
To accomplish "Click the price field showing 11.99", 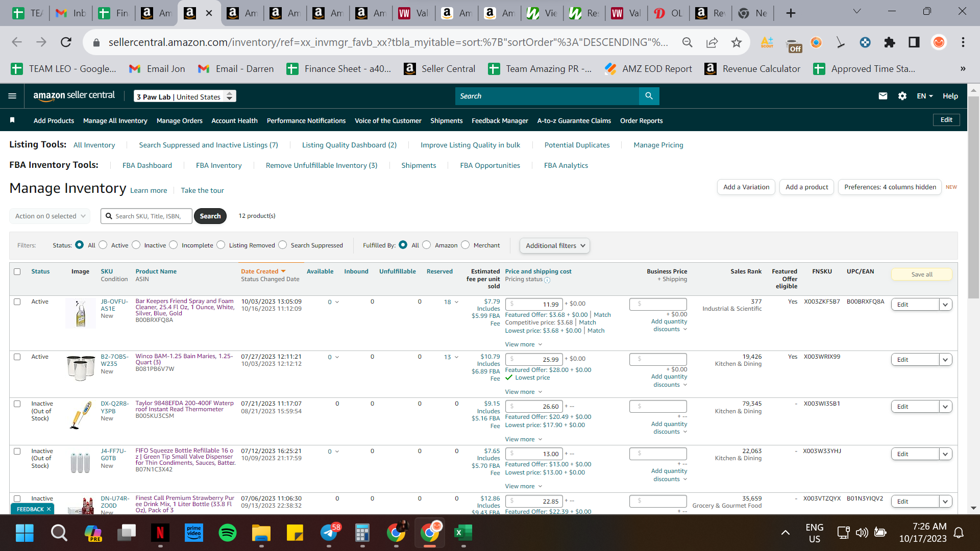I will (534, 304).
